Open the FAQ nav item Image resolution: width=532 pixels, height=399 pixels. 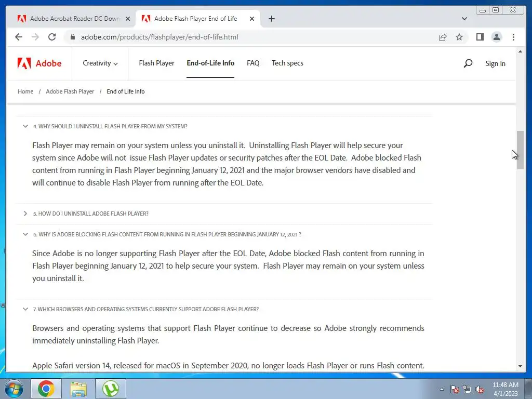tap(253, 63)
